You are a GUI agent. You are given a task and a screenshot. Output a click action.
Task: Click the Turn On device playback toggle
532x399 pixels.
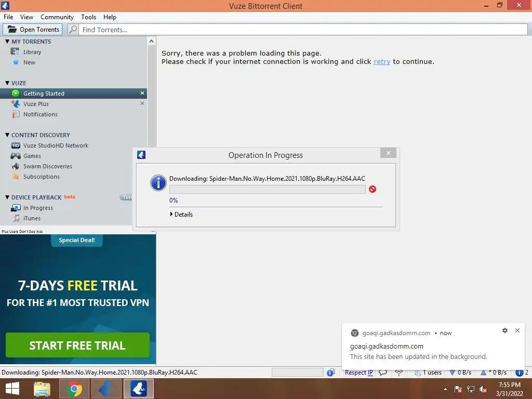(x=126, y=197)
